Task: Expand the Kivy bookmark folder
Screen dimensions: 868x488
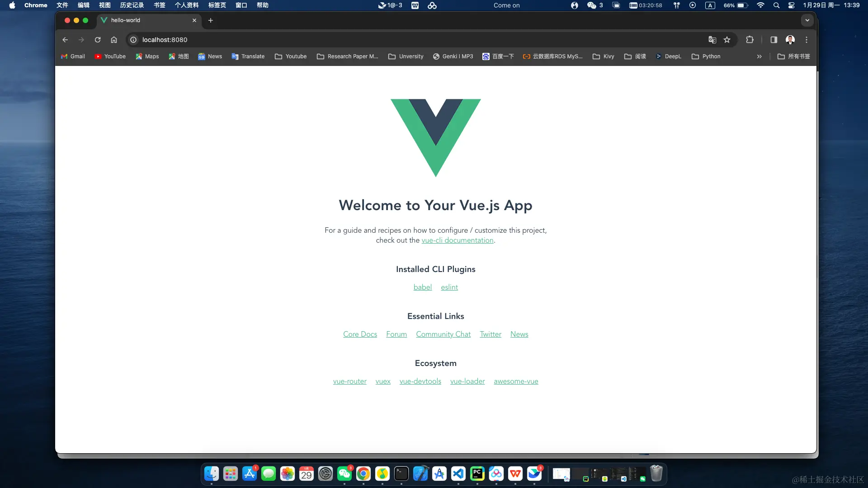Action: (x=604, y=56)
